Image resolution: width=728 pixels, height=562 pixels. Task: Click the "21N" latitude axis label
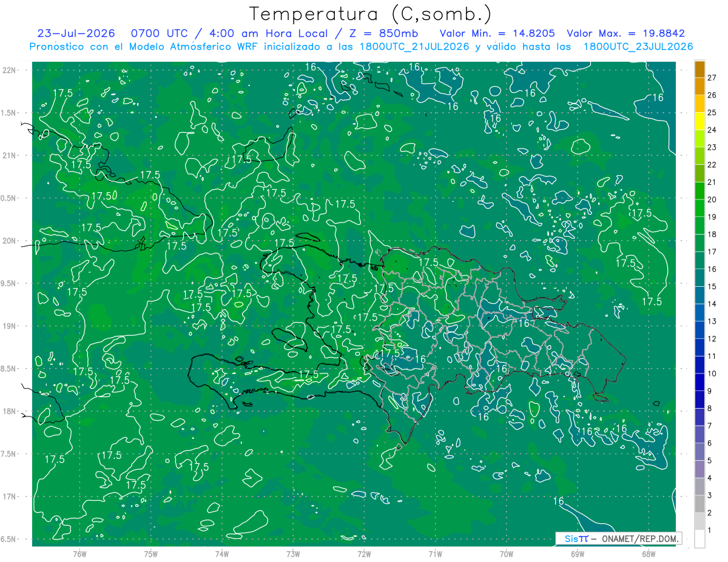(x=10, y=156)
